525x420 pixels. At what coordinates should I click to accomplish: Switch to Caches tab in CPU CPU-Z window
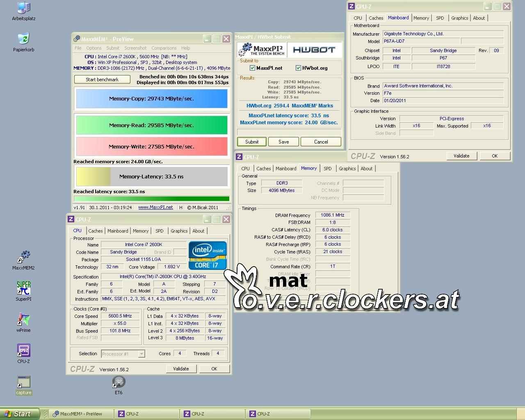point(96,231)
